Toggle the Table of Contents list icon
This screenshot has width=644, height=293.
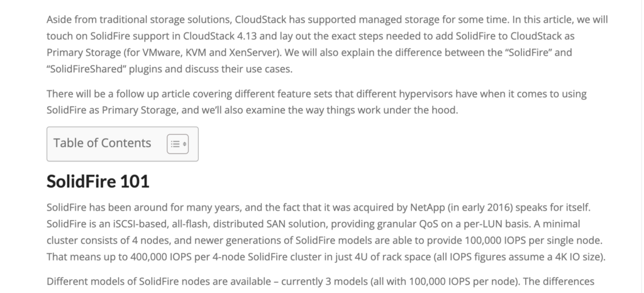pos(177,144)
